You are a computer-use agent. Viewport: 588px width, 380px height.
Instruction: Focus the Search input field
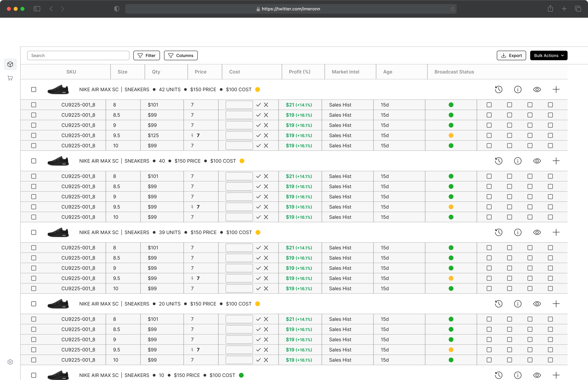78,55
